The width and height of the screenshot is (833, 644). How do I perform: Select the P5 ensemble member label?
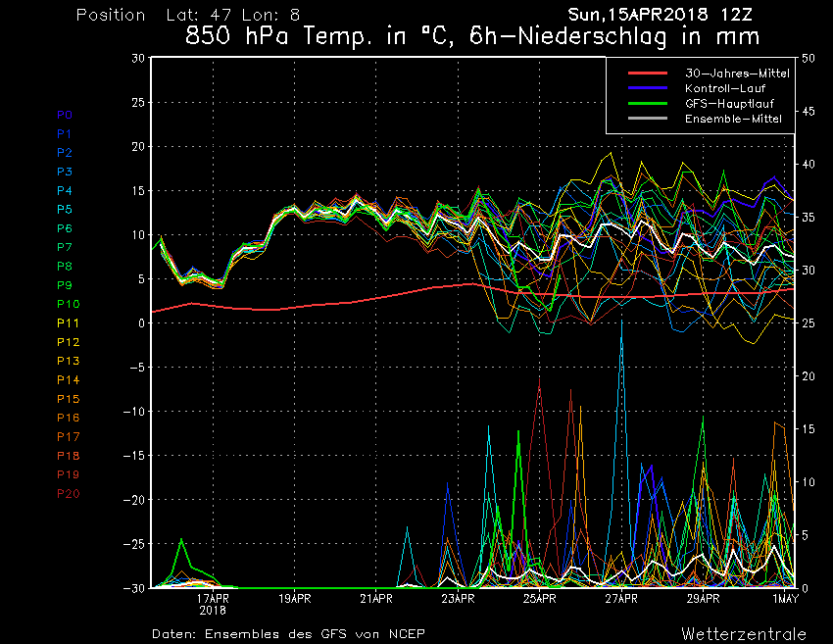64,209
